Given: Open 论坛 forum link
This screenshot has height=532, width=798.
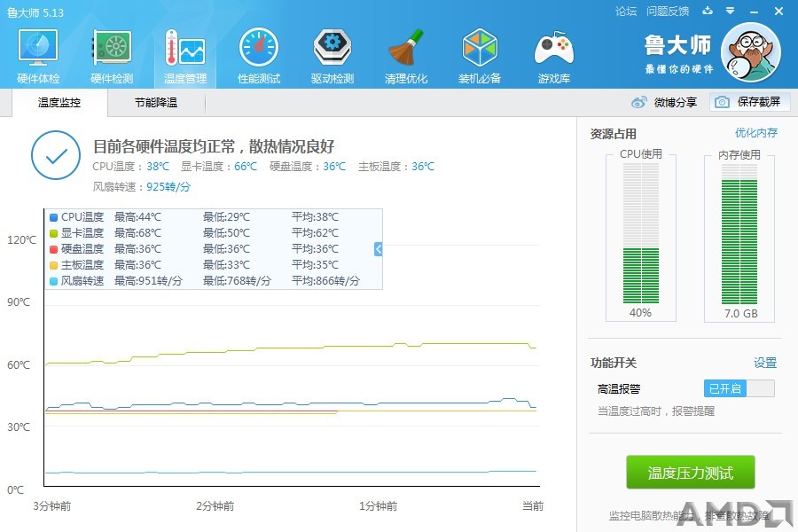Looking at the screenshot, I should point(625,12).
